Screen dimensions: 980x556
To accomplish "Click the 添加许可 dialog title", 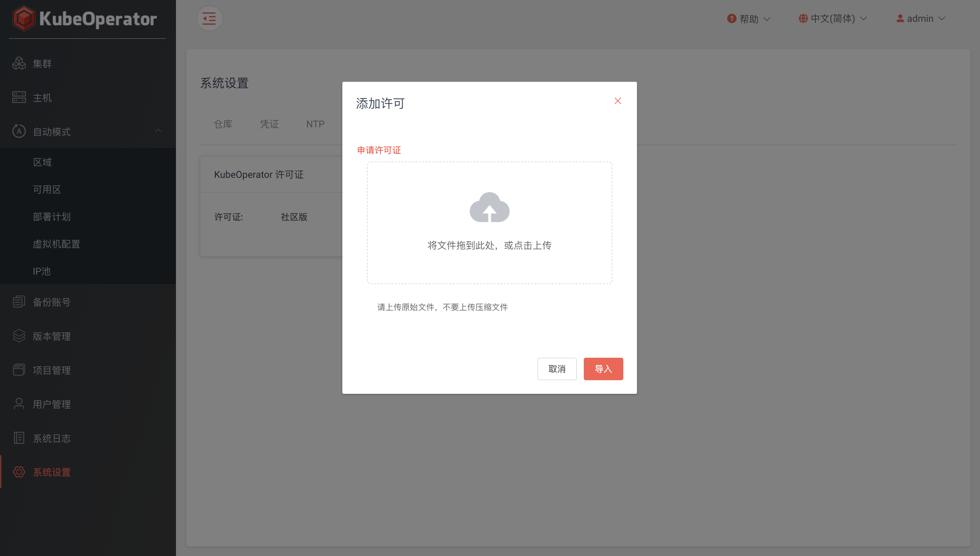I will 380,104.
